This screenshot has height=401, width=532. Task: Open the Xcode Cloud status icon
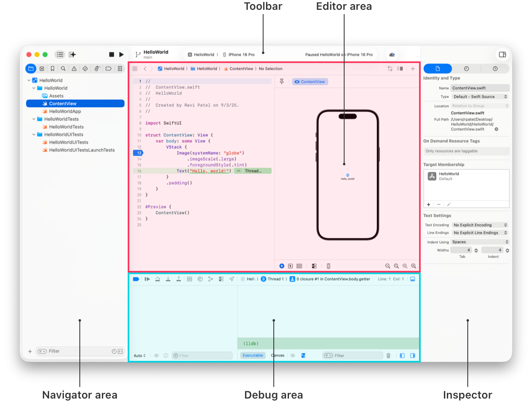[x=392, y=54]
